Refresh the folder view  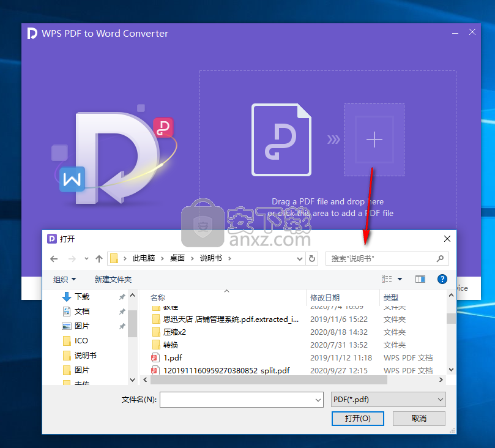click(x=312, y=258)
